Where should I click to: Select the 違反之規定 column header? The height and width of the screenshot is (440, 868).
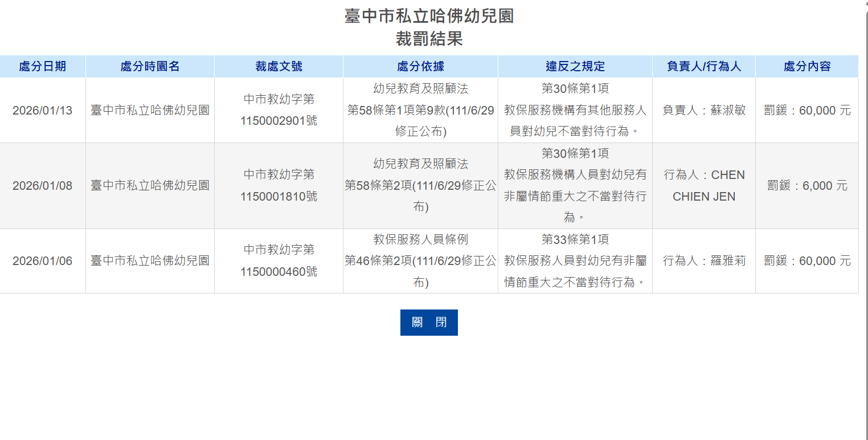pos(575,67)
